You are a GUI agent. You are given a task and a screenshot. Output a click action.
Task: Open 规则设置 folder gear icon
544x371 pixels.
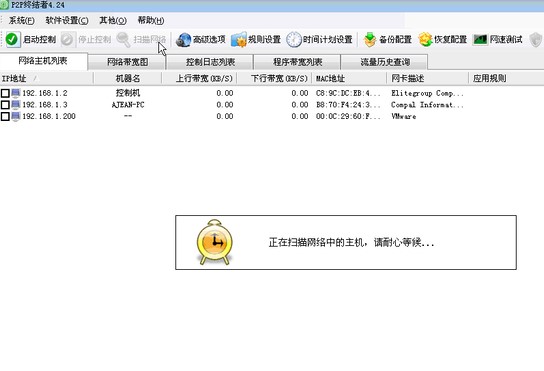click(x=239, y=40)
